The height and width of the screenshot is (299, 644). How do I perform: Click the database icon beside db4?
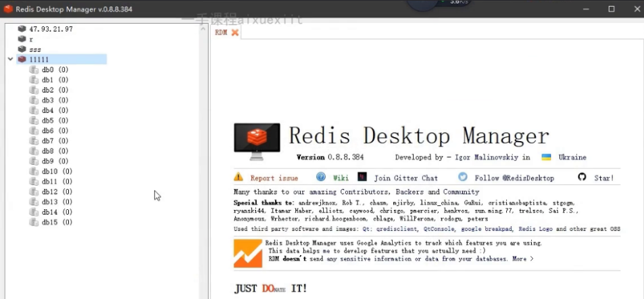pyautogui.click(x=34, y=110)
